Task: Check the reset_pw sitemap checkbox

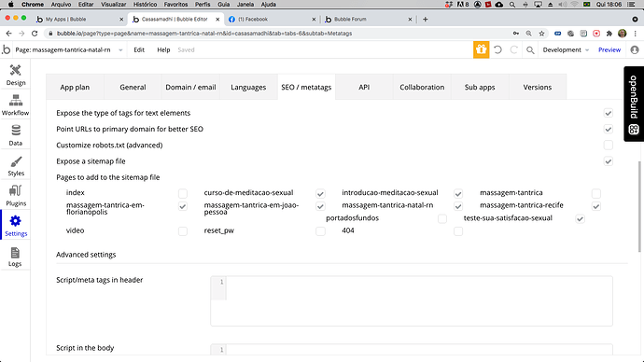Action: [x=320, y=231]
